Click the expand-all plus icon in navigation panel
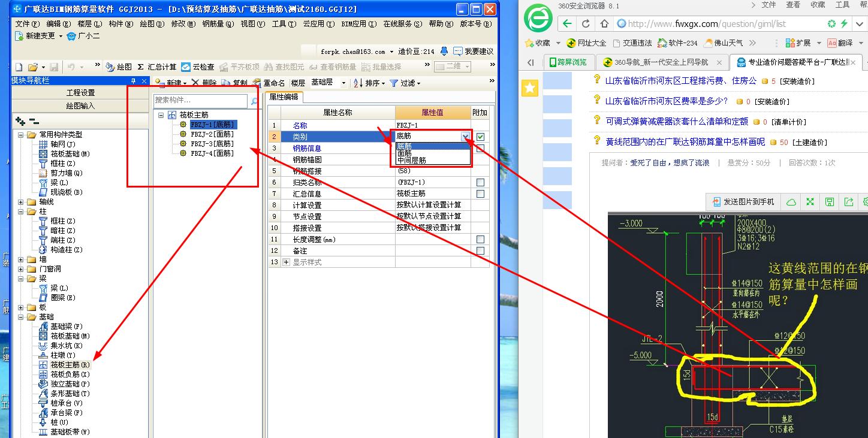 (20, 121)
